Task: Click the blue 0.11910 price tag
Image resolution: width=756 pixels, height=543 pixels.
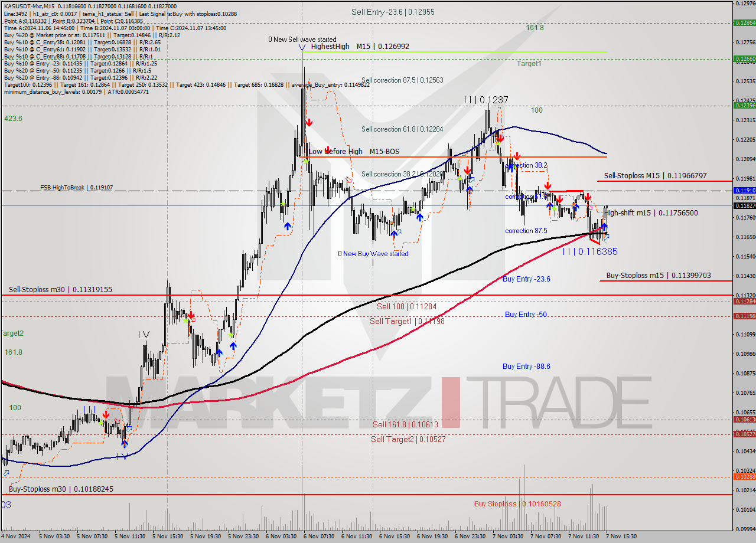Action: coord(744,190)
